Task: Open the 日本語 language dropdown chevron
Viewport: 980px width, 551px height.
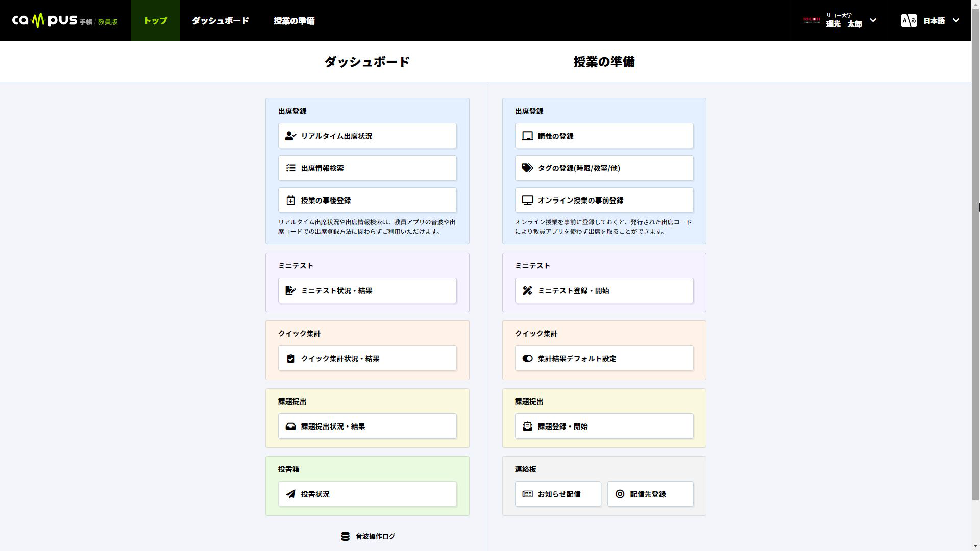Action: [x=956, y=20]
